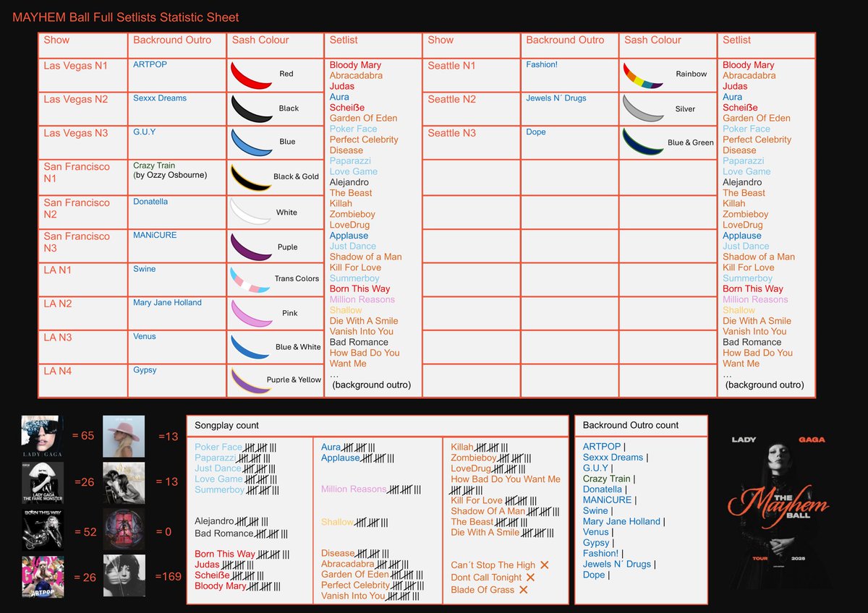Pick the Purple & Yellow sash swatch
868x613 pixels.
[251, 380]
